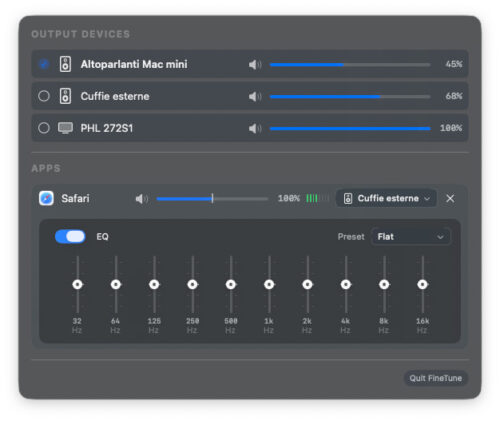Click the OUTPUT DEVICES heading
The width and height of the screenshot is (500, 421).
pos(80,34)
